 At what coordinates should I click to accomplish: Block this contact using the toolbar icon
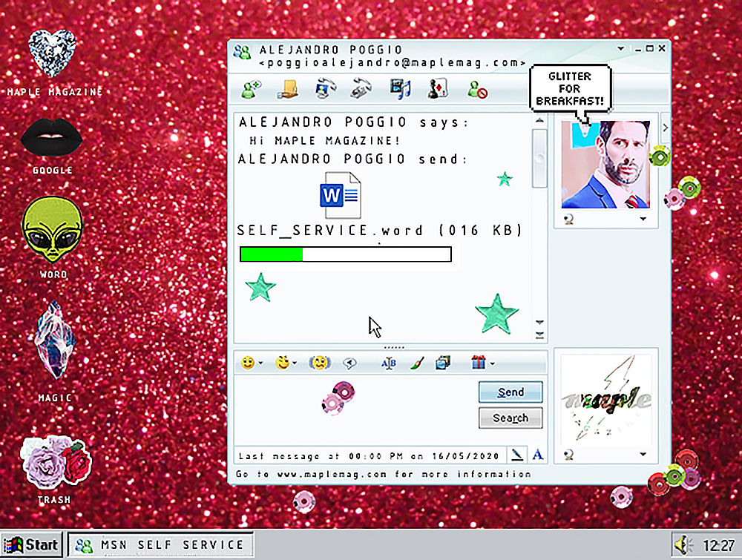pyautogui.click(x=477, y=90)
